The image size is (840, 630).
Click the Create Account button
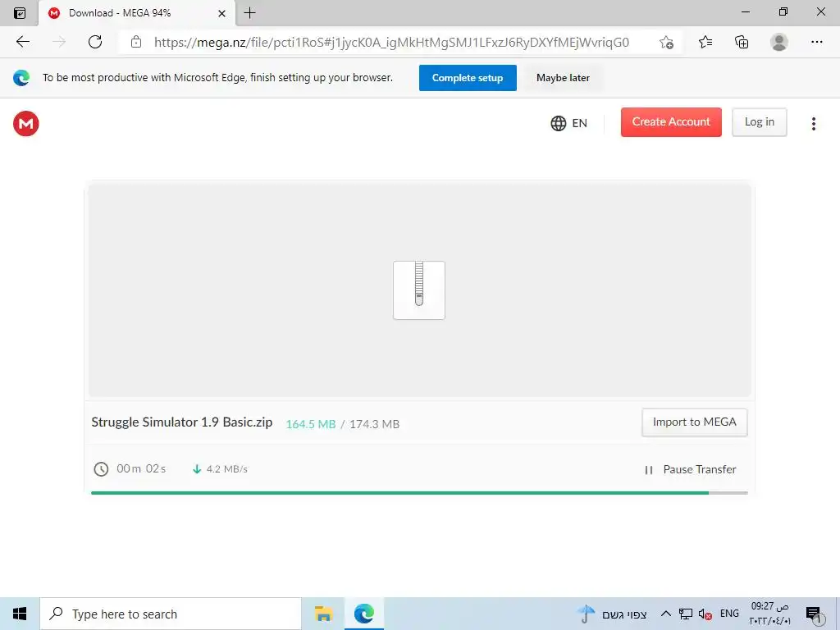pos(671,122)
